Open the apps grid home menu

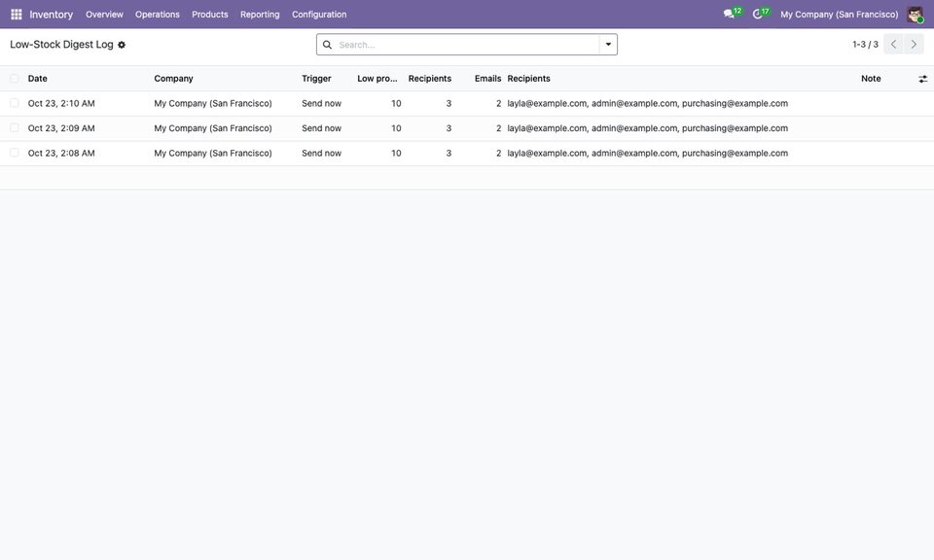17,15
